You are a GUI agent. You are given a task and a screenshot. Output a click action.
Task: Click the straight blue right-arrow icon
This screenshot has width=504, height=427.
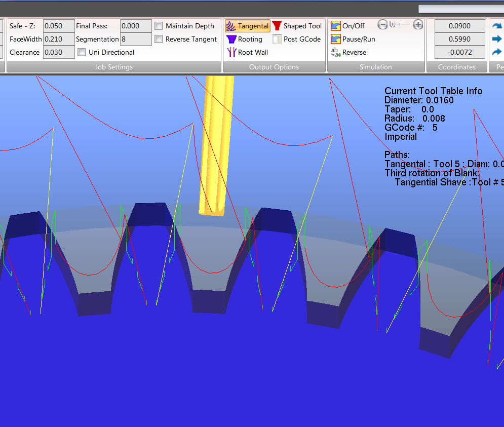pos(497,39)
